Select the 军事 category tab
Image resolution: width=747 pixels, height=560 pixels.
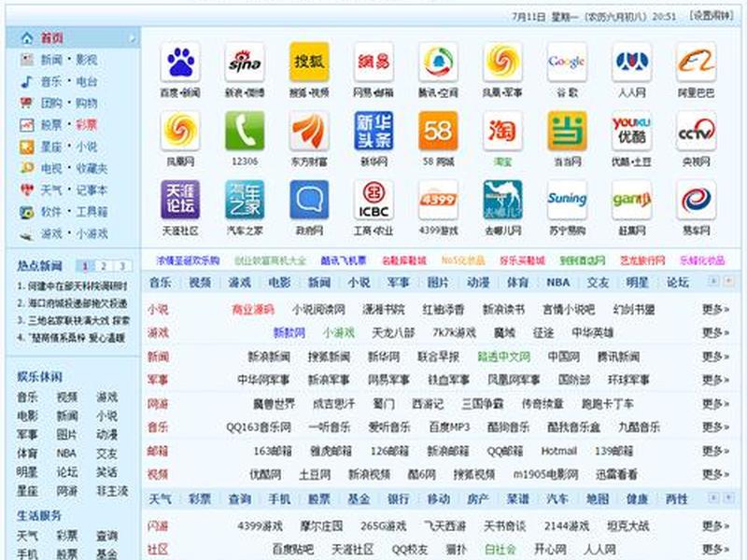pyautogui.click(x=399, y=283)
